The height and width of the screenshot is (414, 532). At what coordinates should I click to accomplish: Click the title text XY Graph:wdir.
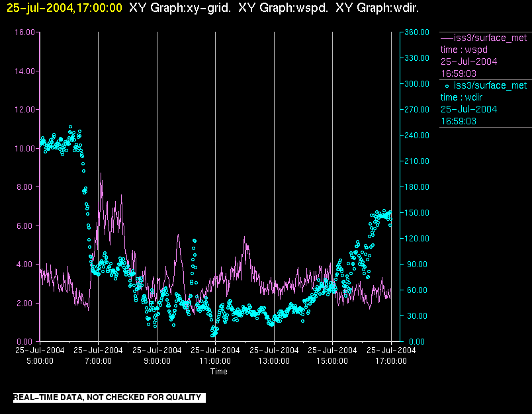(377, 7)
